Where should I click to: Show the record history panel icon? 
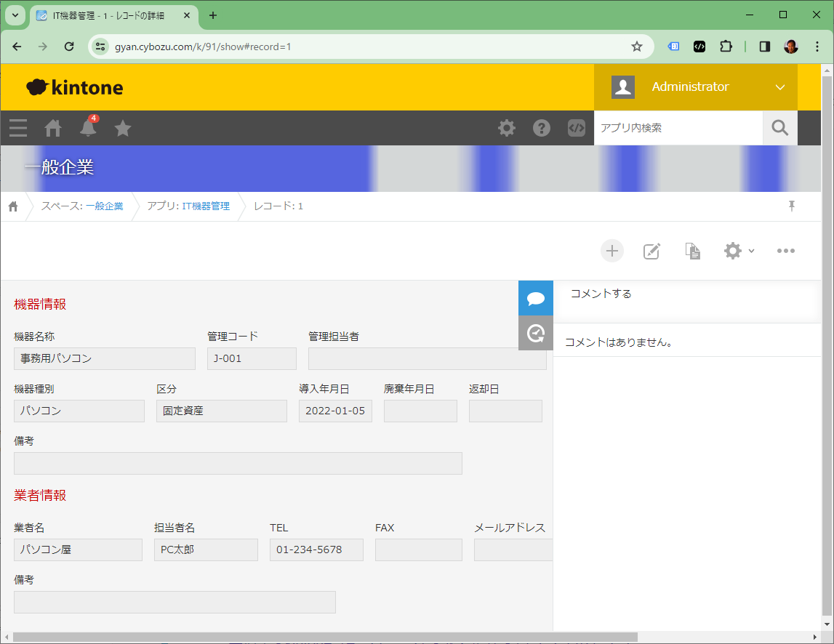[x=536, y=333]
